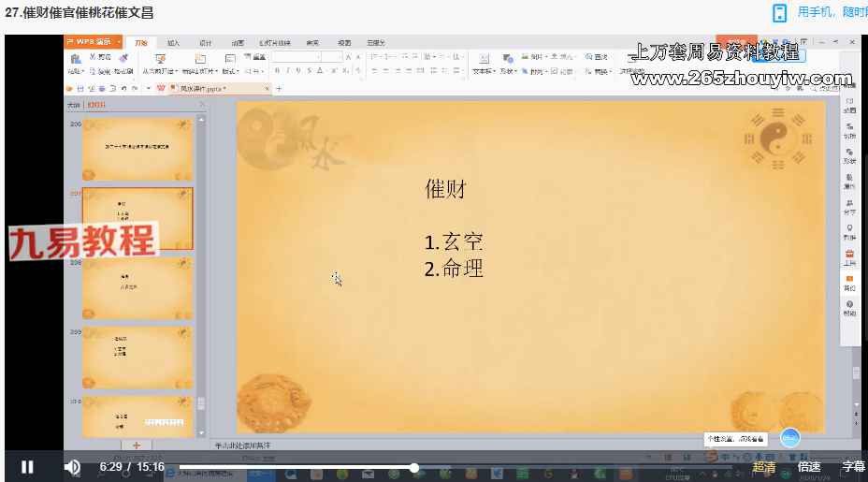Close the pptx document tab

[x=267, y=88]
